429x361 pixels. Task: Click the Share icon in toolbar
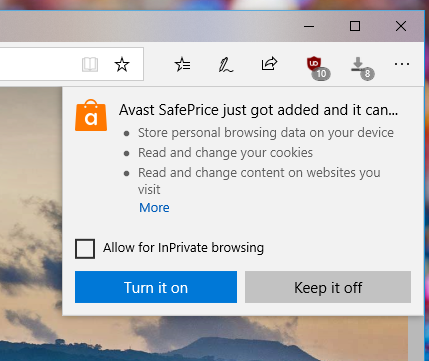coord(269,64)
